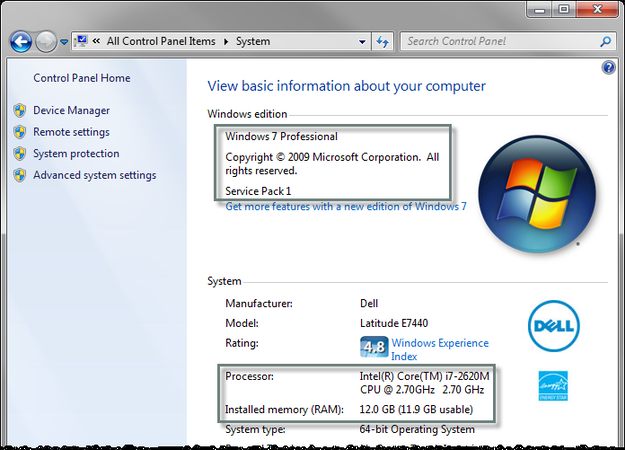Maximize the System window
Image resolution: width=625 pixels, height=450 pixels.
(564, 9)
